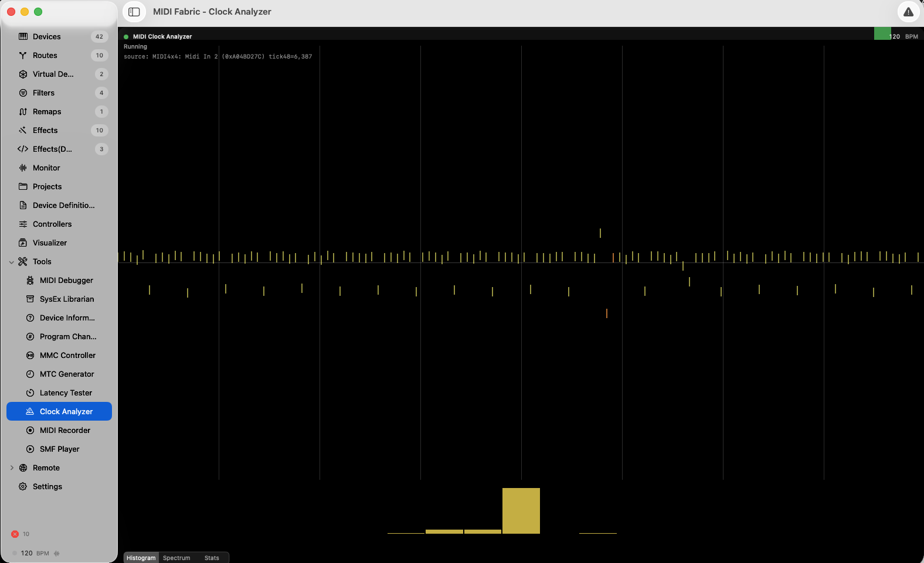Click the SysEx Librarian archive icon

tap(30, 299)
